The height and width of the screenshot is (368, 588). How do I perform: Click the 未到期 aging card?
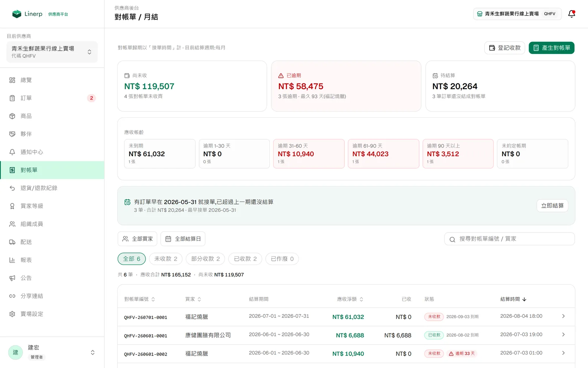pos(160,154)
